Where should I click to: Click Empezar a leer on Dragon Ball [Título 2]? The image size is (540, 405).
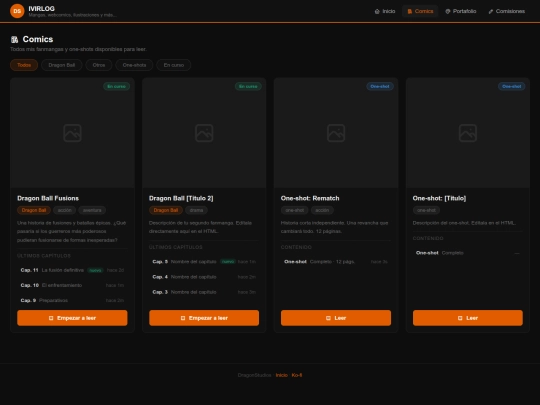pyautogui.click(x=204, y=318)
